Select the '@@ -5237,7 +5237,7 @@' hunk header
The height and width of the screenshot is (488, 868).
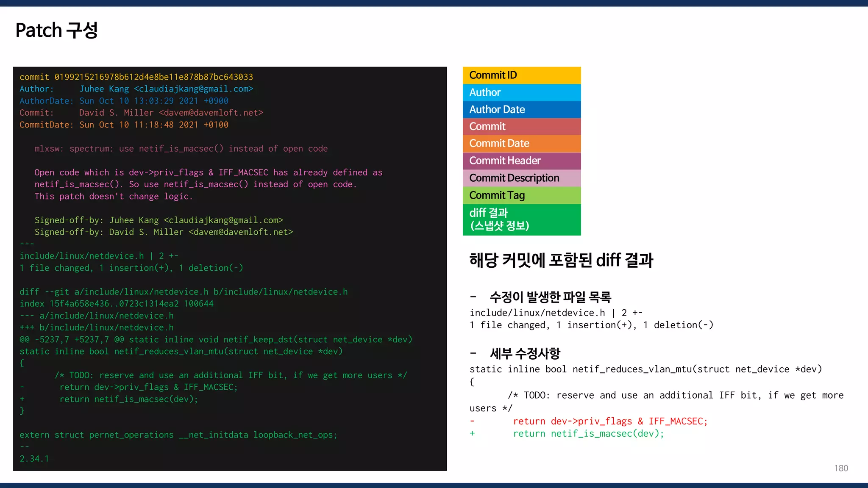coord(216,340)
